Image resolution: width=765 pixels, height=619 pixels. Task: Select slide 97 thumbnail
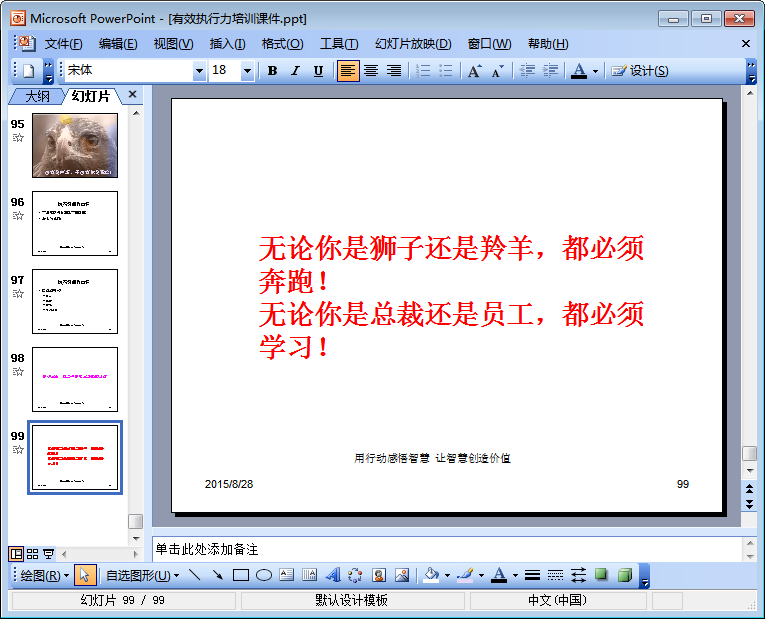(x=75, y=301)
